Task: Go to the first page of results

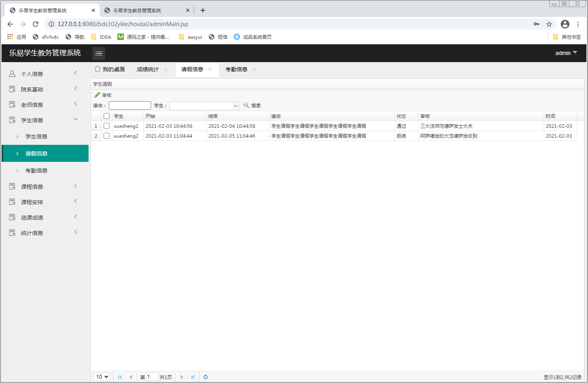Action: 120,377
